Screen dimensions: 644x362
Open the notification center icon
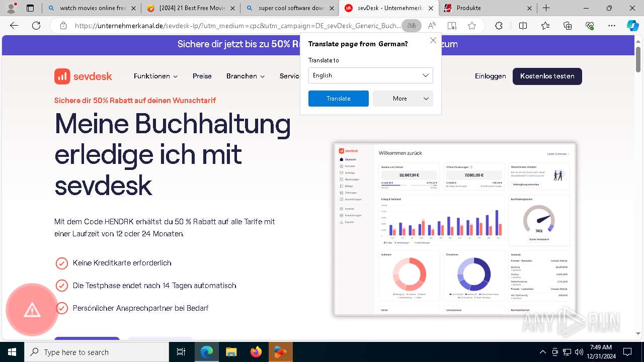(627, 352)
